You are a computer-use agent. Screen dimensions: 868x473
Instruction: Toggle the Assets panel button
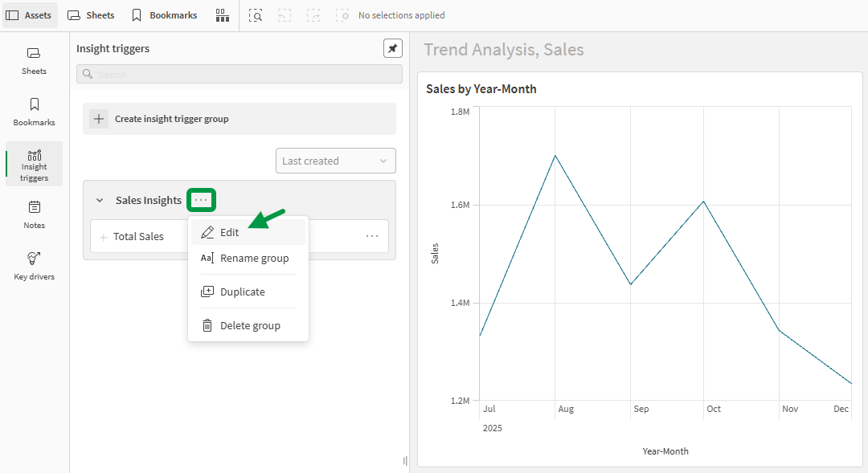tap(30, 15)
